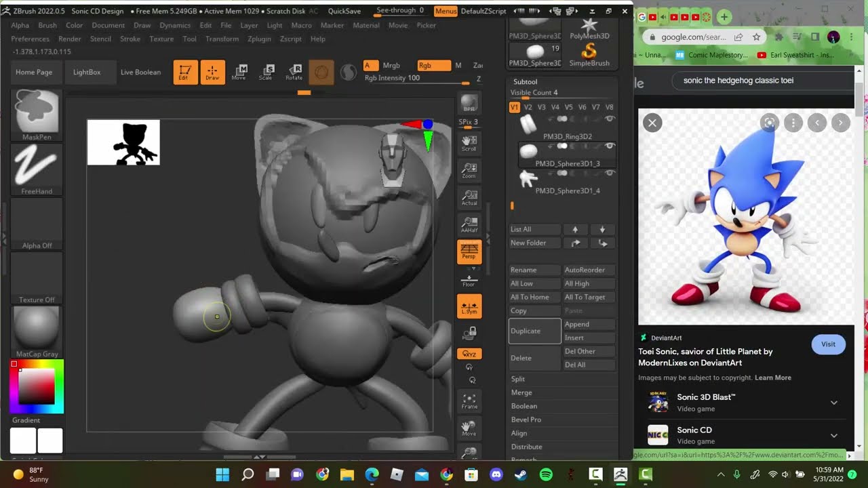
Task: Open the Zplugin menu
Action: tap(259, 39)
